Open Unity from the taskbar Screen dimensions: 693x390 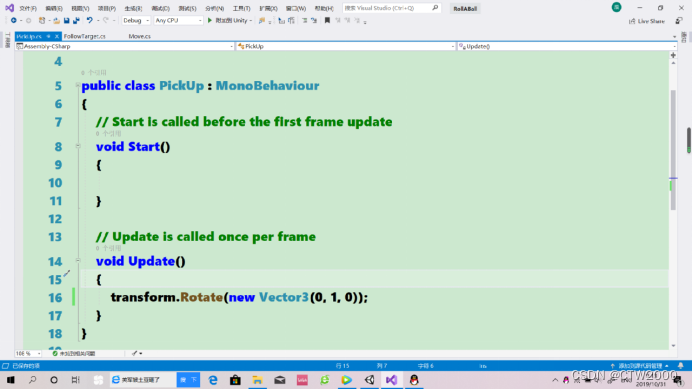point(369,380)
